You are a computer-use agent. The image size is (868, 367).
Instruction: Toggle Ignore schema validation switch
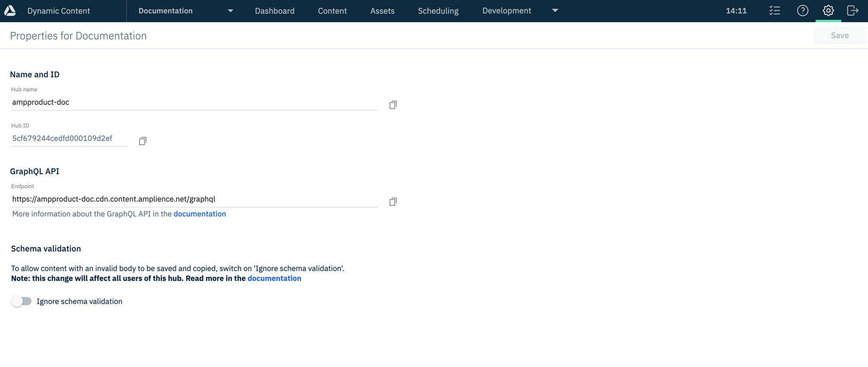(21, 301)
